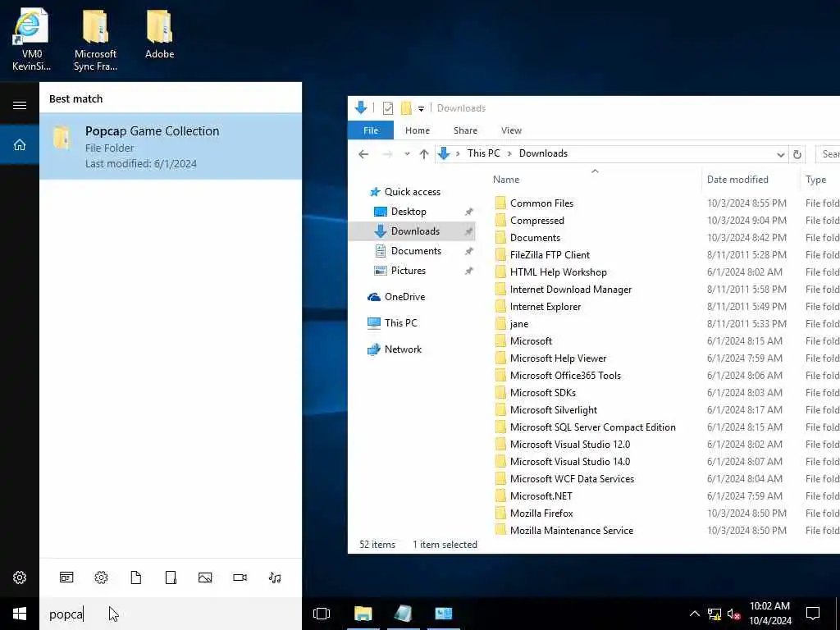Select the Common Files folder
Viewport: 840px width, 630px height.
pyautogui.click(x=541, y=203)
